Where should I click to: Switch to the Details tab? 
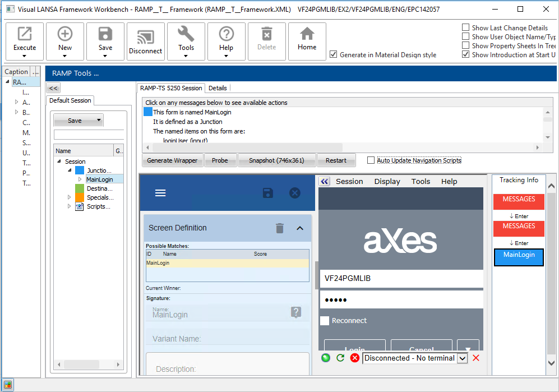coord(218,88)
